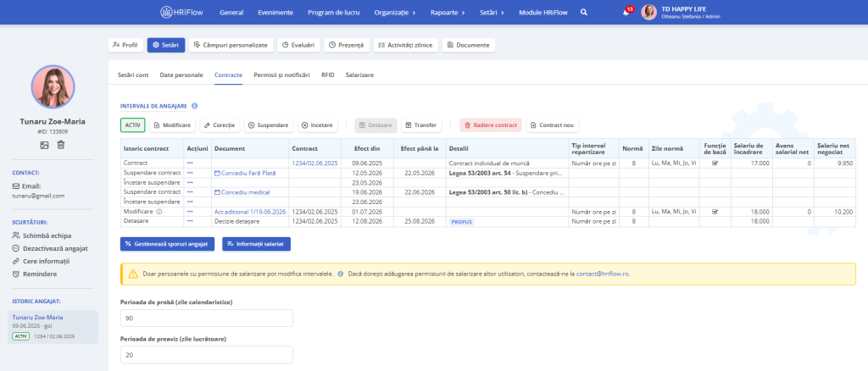Open the RFID sub-tab
The height and width of the screenshot is (371, 868).
pyautogui.click(x=328, y=75)
